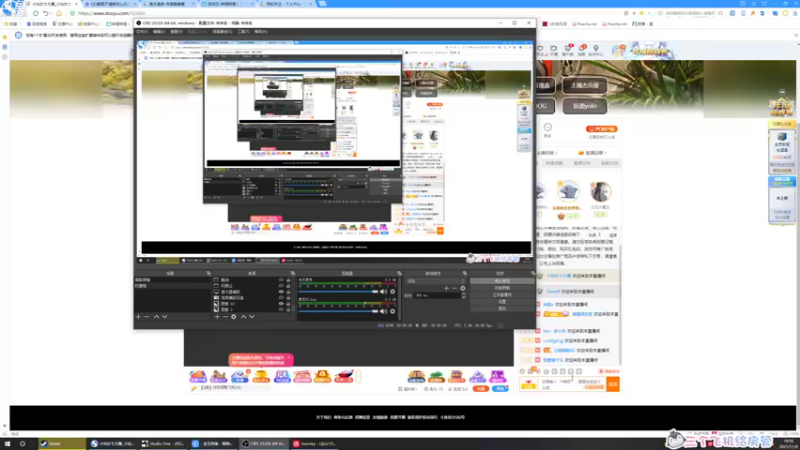Click the orange recharge button below gifts
Image resolution: width=800 pixels, height=450 pixels.
[481, 389]
